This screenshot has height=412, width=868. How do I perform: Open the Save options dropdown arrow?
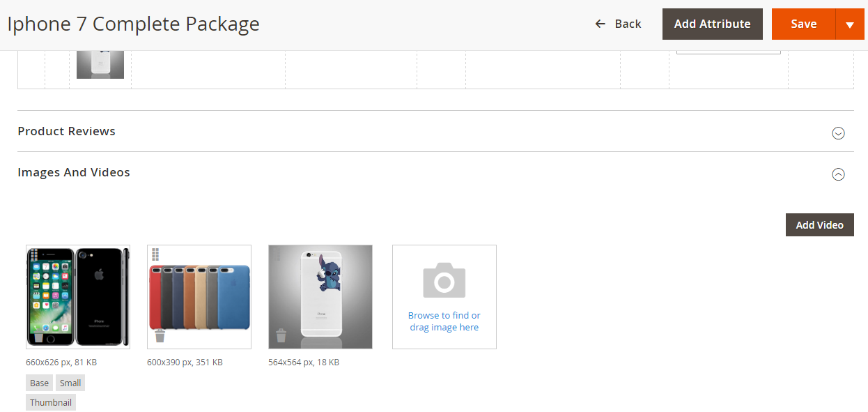point(850,24)
